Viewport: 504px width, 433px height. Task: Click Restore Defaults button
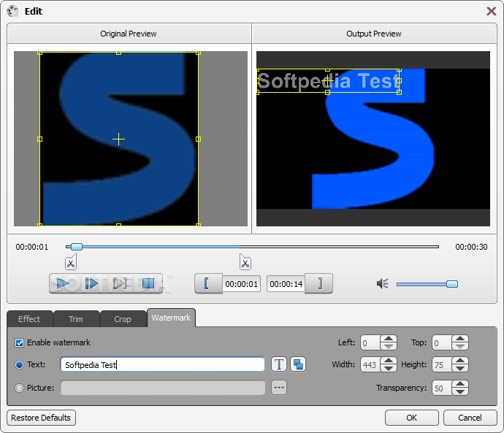point(41,418)
